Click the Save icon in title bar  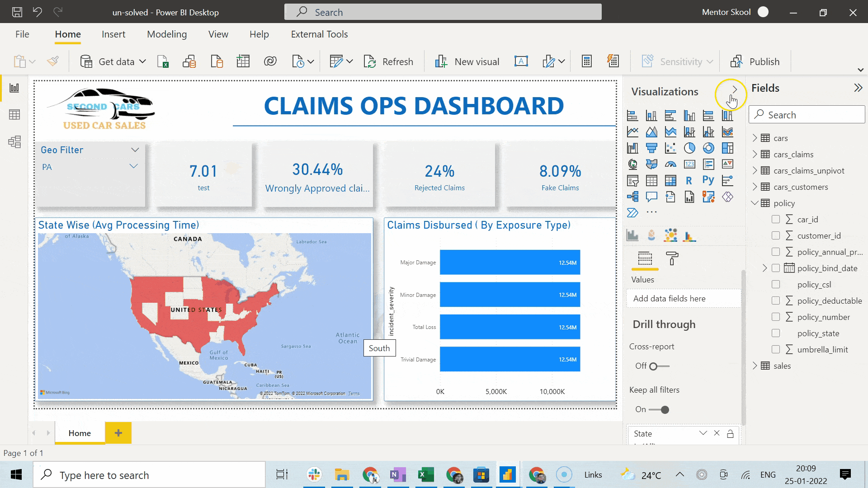coord(17,12)
